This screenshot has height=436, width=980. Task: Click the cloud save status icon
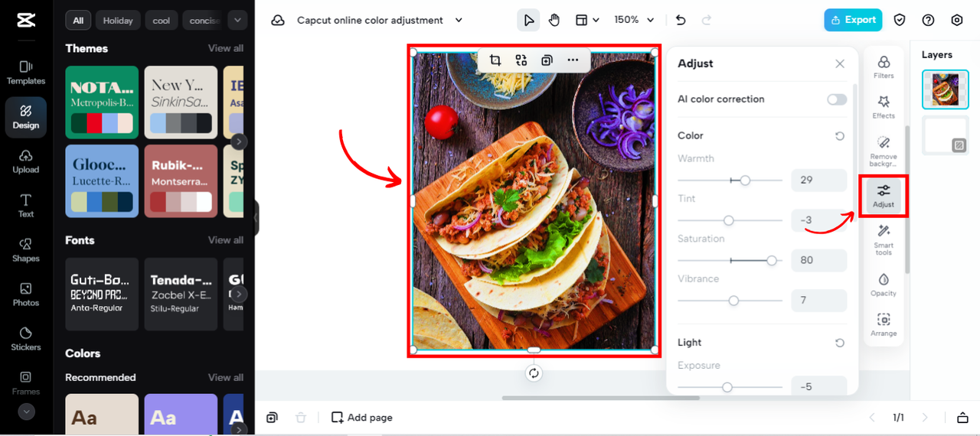278,20
